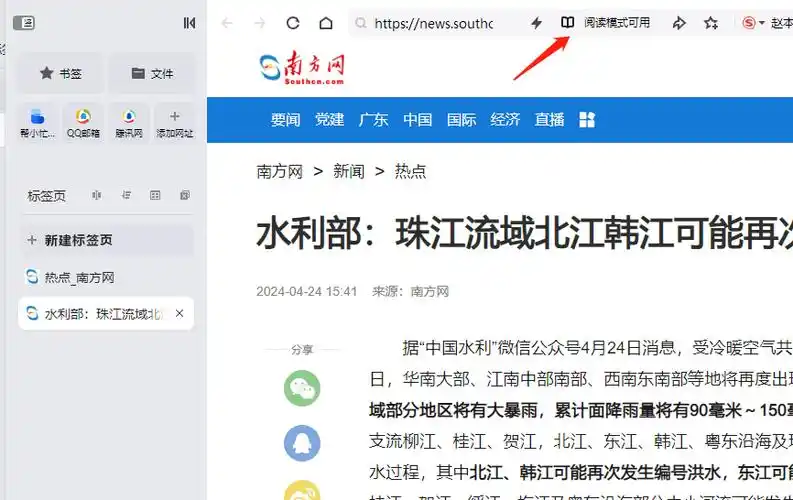Toggle the sidebar layout icon at top-left
Viewport: 793px width, 500px height.
coord(24,23)
